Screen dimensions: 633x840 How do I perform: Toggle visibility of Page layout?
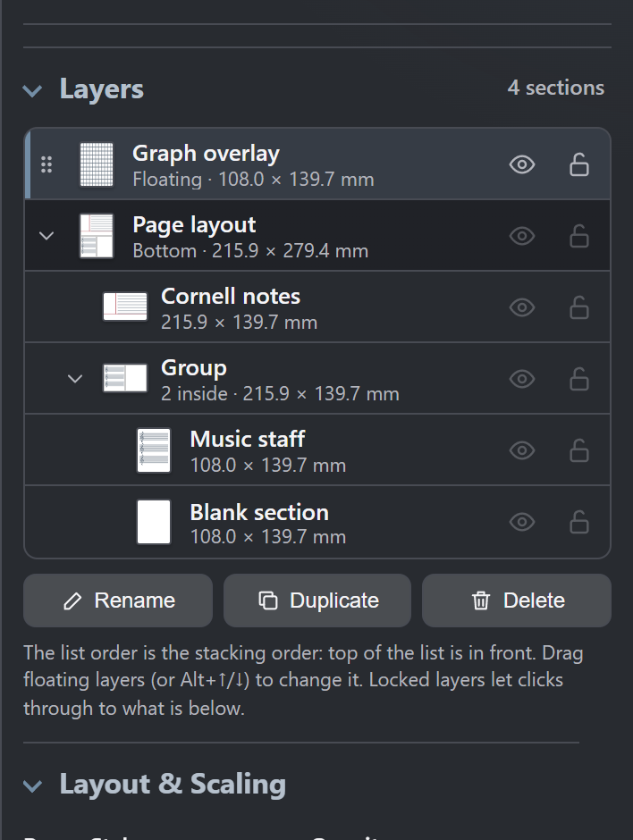coord(522,236)
